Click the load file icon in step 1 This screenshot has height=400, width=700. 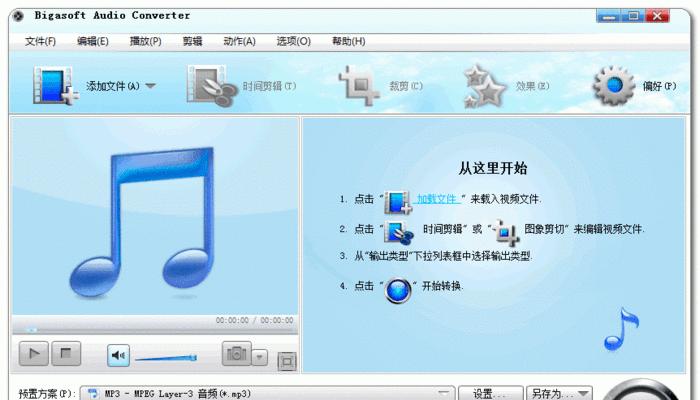[x=398, y=202]
